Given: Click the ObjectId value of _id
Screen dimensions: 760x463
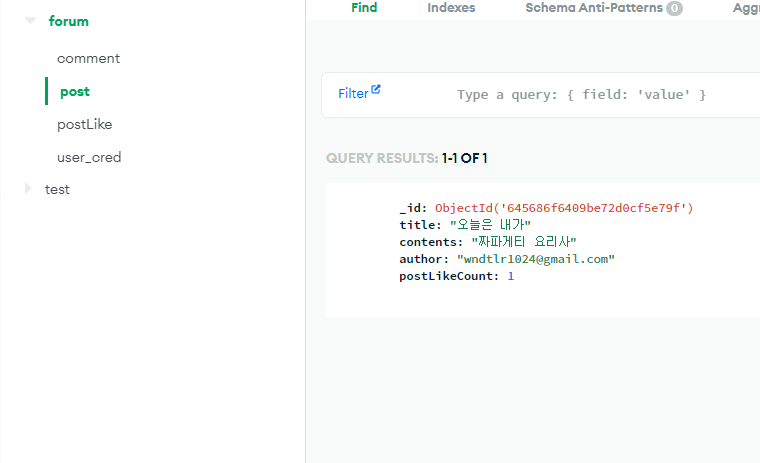Looking at the screenshot, I should (x=564, y=208).
